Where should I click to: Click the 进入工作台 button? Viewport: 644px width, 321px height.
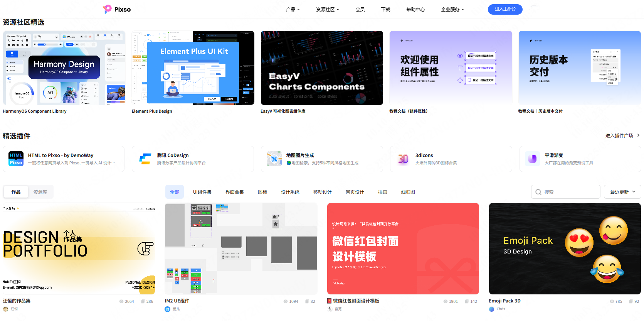pyautogui.click(x=505, y=9)
